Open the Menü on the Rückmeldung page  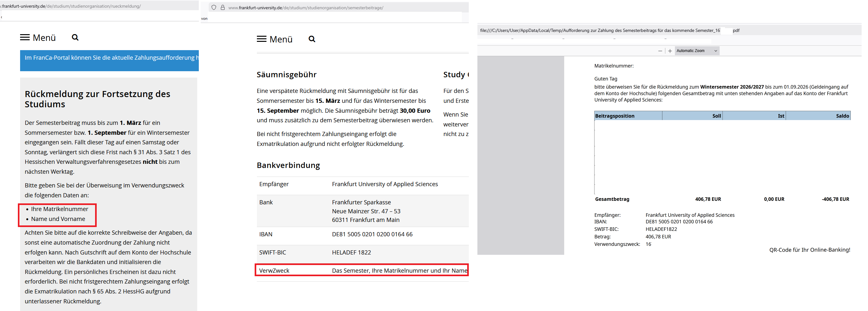pos(38,37)
